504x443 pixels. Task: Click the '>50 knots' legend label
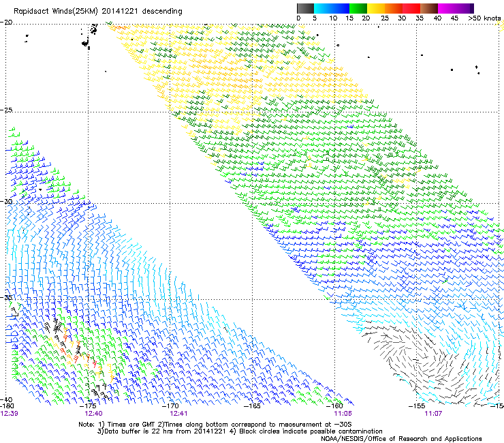pyautogui.click(x=484, y=18)
